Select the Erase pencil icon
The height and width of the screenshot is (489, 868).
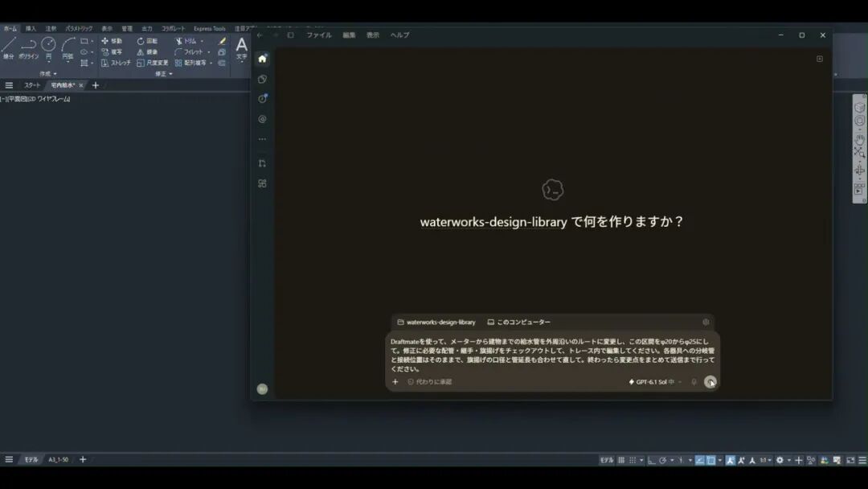coord(222,41)
